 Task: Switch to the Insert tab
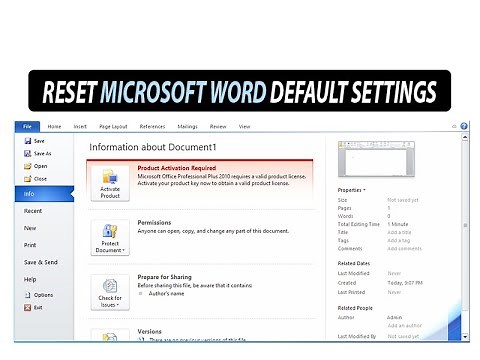pos(80,127)
